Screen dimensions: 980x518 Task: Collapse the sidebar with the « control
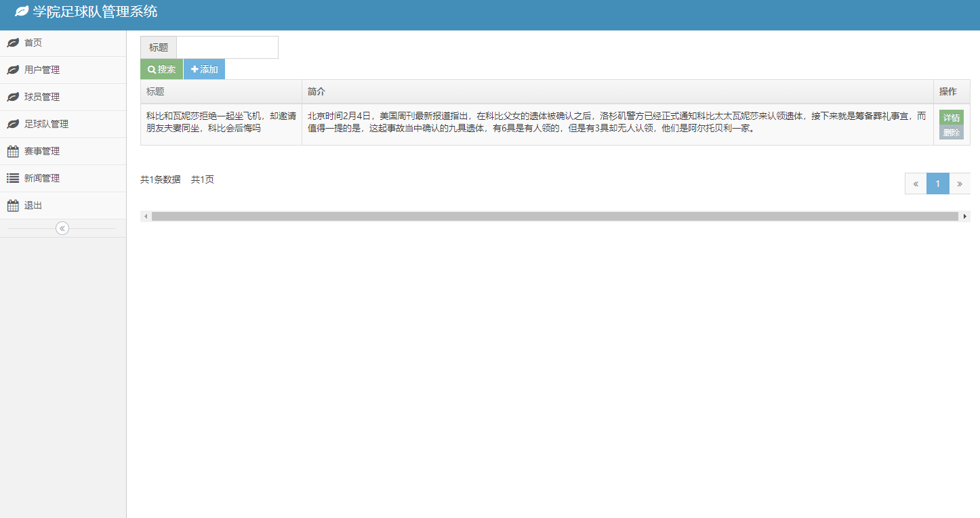click(x=62, y=228)
